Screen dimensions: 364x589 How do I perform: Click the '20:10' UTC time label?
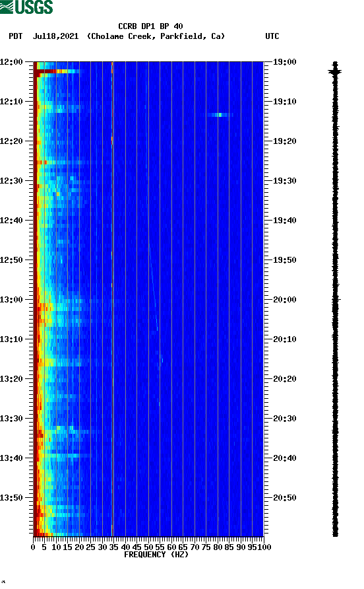pos(284,339)
